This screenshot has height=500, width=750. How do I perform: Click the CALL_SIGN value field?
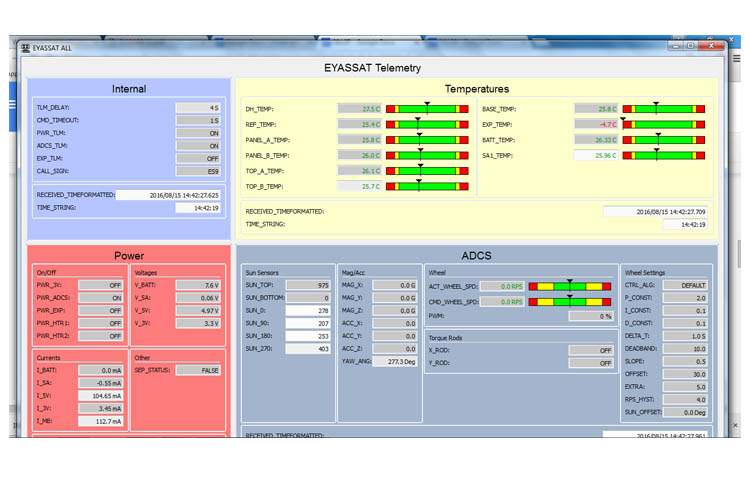(x=198, y=171)
